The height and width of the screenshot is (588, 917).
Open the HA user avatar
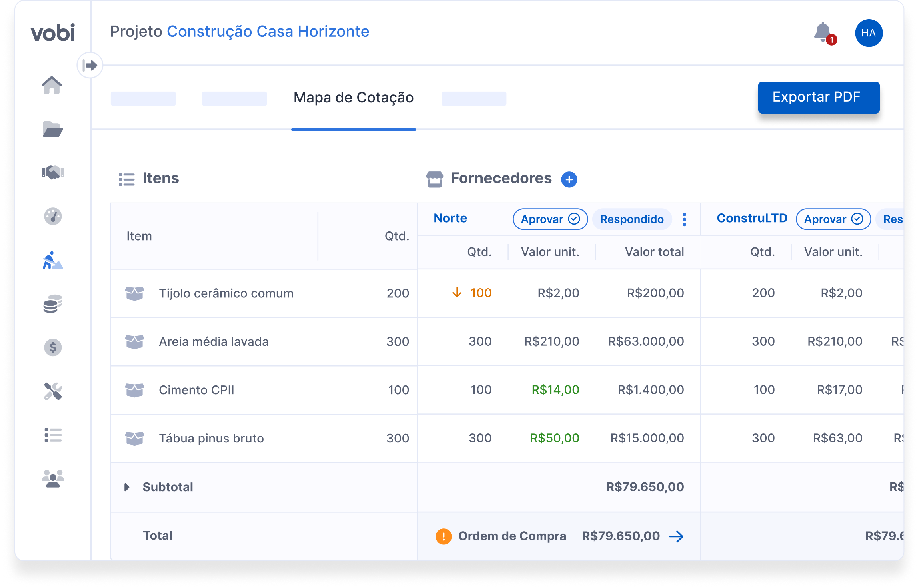(x=869, y=33)
